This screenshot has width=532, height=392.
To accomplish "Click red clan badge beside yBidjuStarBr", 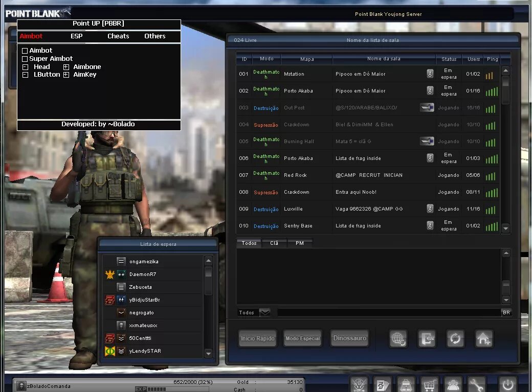I will pos(109,300).
